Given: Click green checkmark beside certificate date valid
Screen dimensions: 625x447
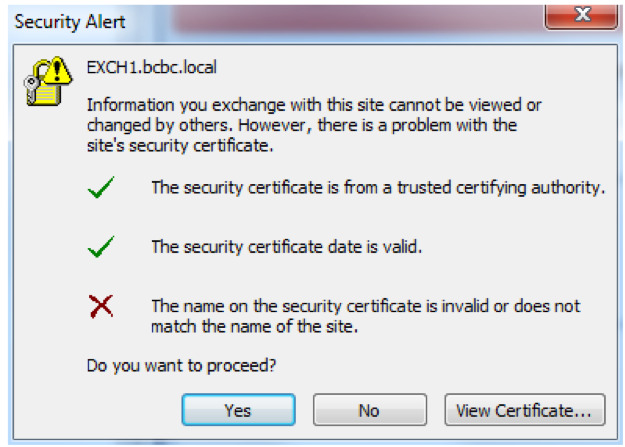Looking at the screenshot, I should [x=101, y=246].
